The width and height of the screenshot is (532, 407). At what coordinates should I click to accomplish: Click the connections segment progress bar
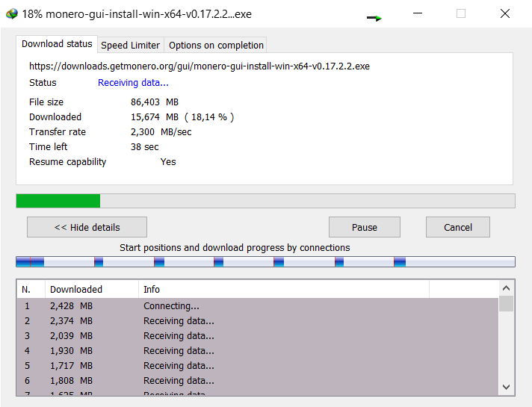(x=265, y=262)
